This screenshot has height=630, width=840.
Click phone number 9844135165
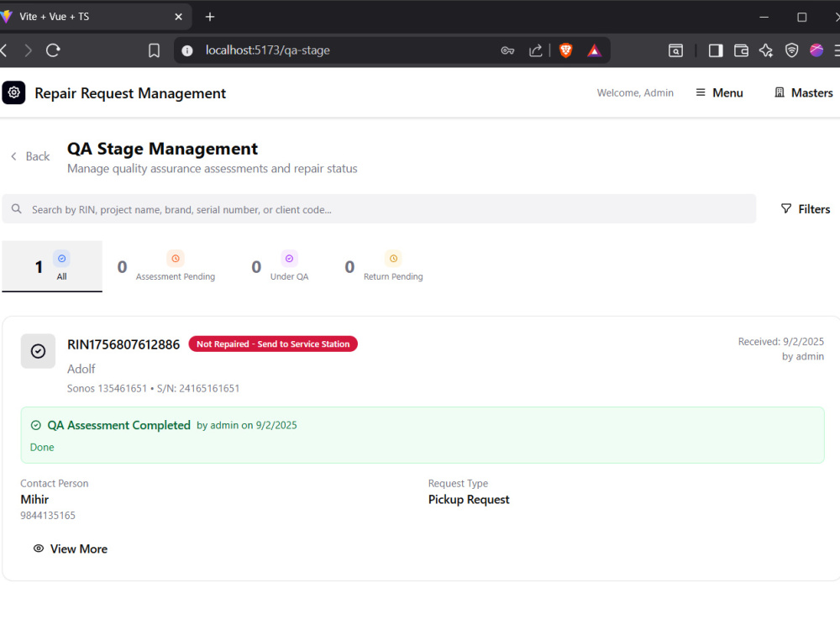point(48,516)
